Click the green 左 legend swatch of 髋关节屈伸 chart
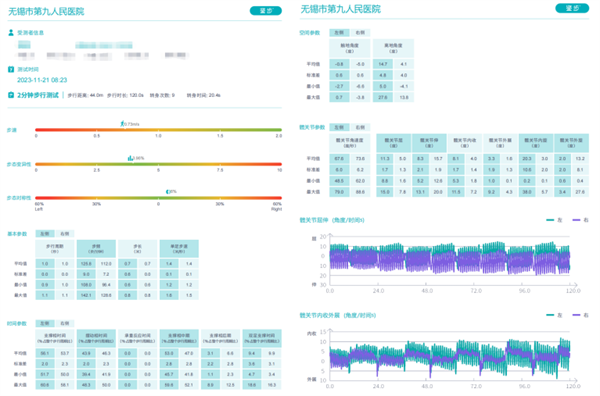600x396 pixels. click(550, 220)
